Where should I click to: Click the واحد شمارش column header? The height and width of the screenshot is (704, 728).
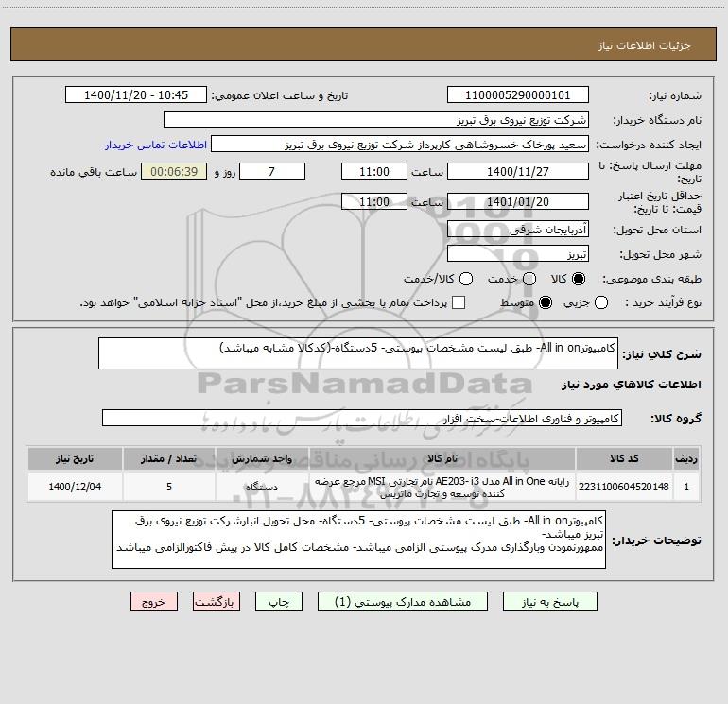pyautogui.click(x=262, y=458)
